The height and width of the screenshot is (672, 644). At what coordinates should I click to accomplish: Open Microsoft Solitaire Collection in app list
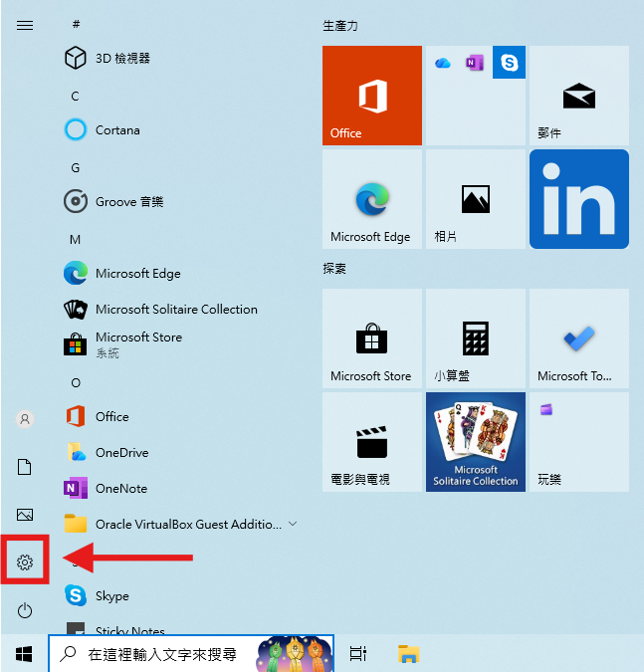(160, 309)
